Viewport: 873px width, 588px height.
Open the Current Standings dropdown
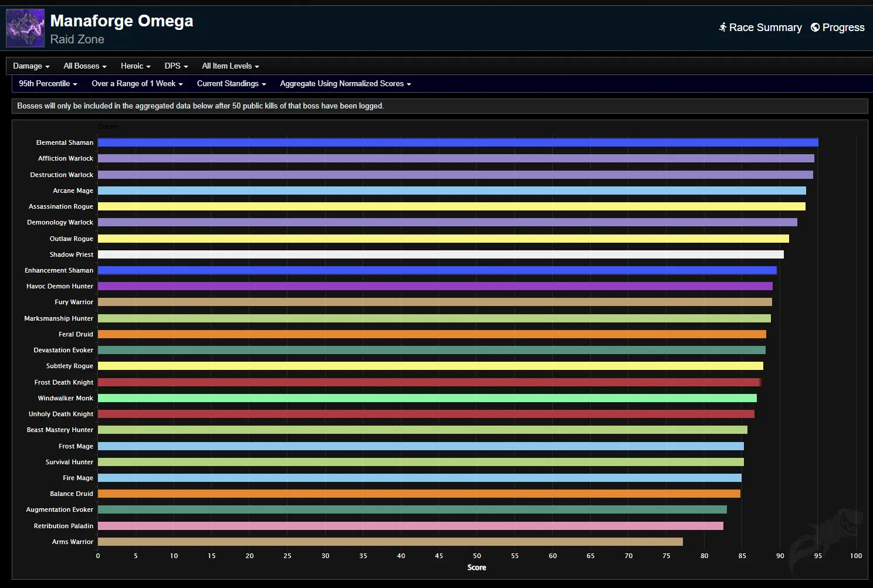pyautogui.click(x=232, y=84)
